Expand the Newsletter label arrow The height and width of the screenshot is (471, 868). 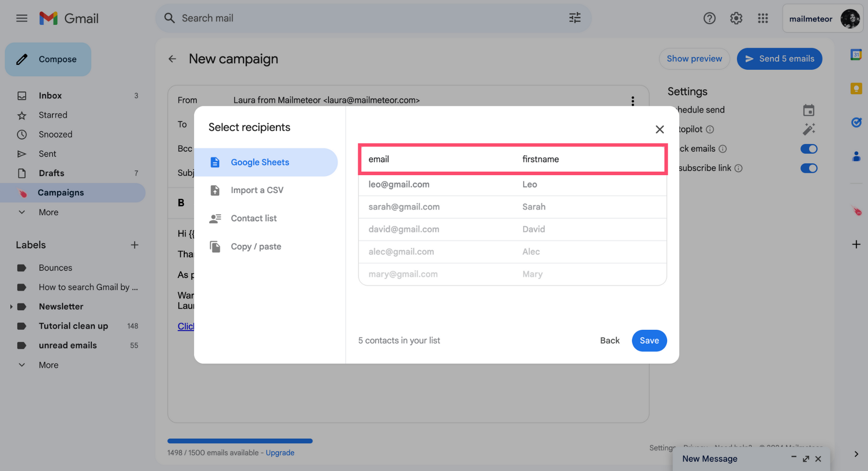tap(11, 307)
